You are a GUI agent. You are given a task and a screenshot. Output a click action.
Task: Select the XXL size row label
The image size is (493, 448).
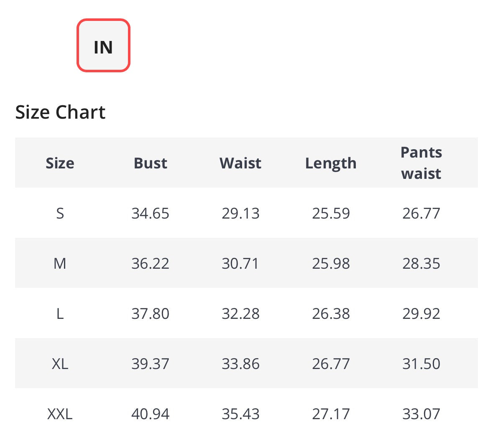point(60,414)
